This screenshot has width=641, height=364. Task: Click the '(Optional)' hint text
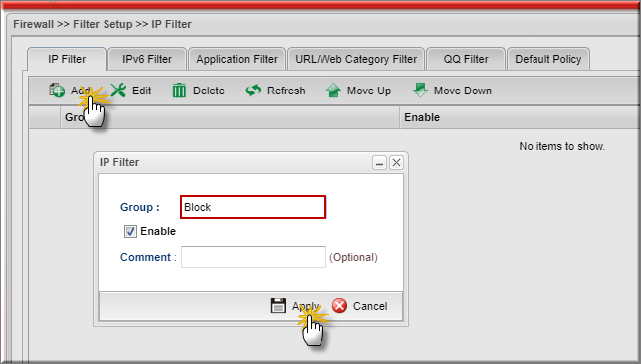click(x=353, y=257)
